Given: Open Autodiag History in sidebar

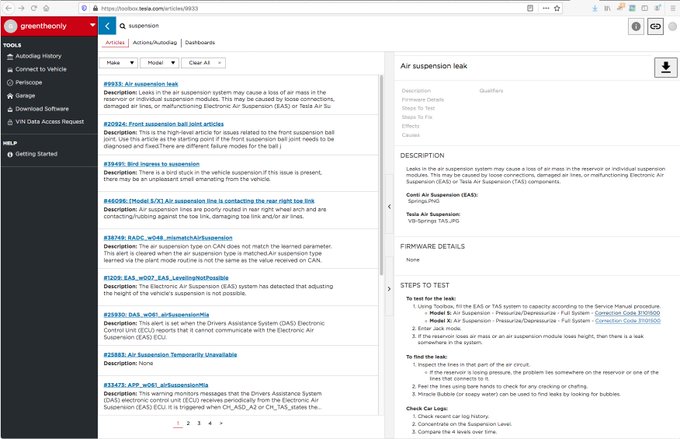Looking at the screenshot, I should pos(38,56).
